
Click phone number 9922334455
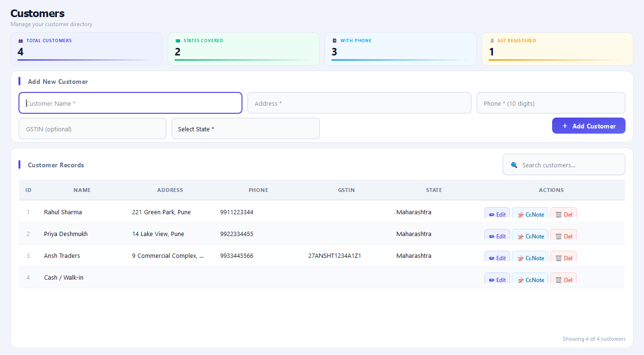click(x=237, y=234)
